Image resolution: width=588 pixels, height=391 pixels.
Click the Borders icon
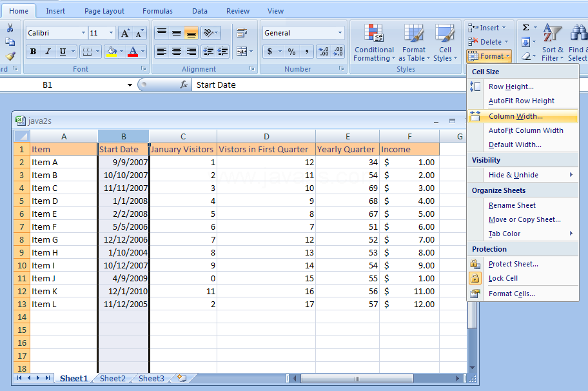pos(87,52)
